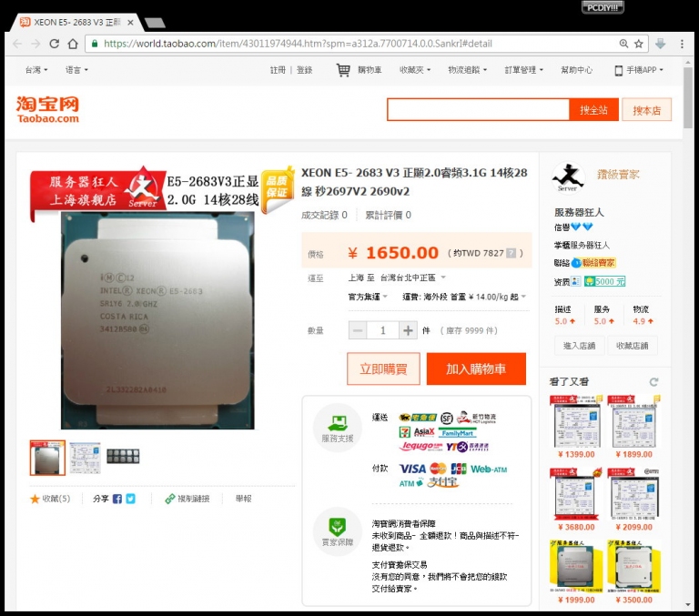Share to Facebook icon
Viewport: 699px width, 616px height.
[117, 499]
